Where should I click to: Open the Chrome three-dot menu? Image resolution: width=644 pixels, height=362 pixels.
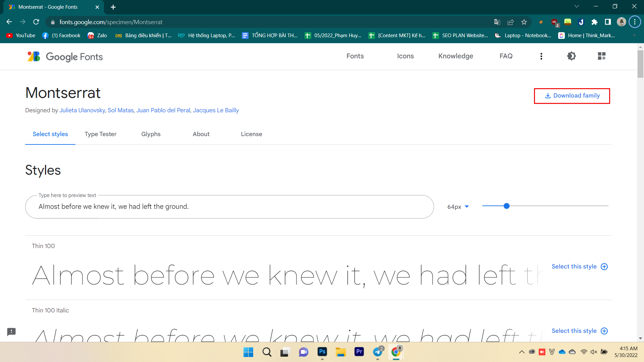[x=635, y=22]
